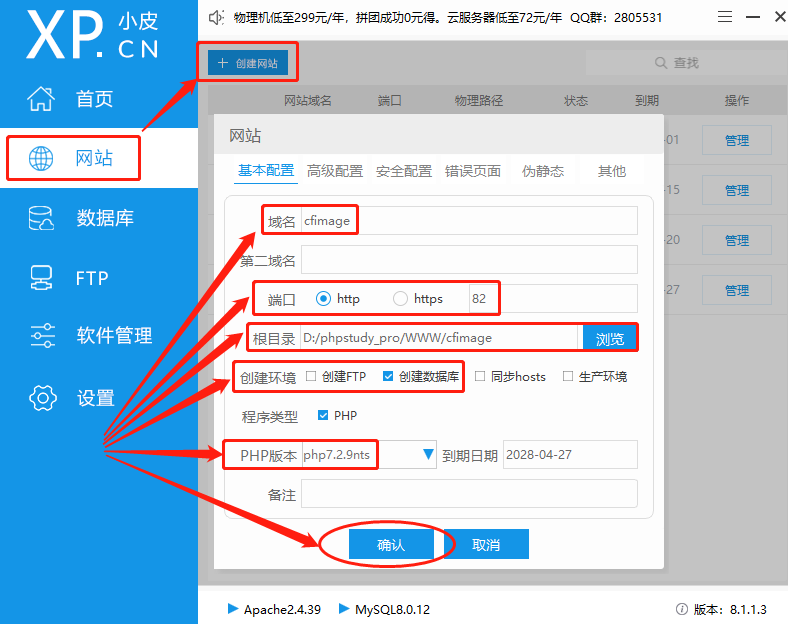Viewport: 788px width, 624px height.
Task: Click the 确认 confirm button
Action: 391,544
